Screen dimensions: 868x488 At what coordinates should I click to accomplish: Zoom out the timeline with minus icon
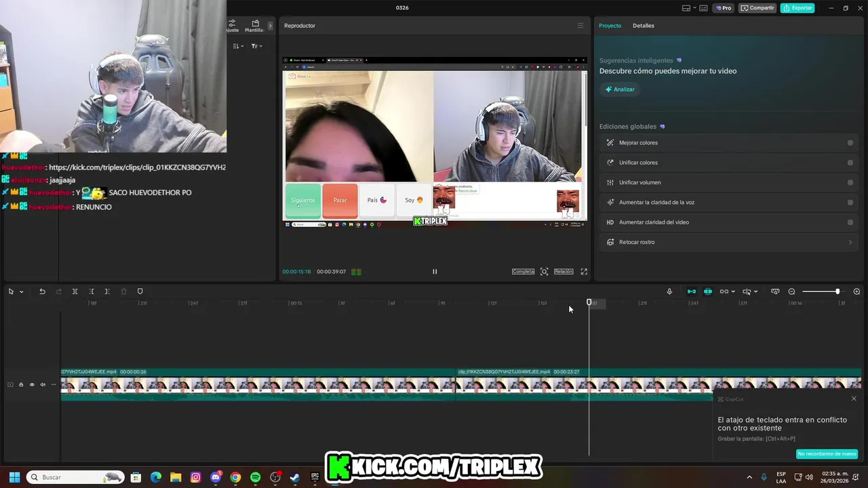[x=791, y=291]
